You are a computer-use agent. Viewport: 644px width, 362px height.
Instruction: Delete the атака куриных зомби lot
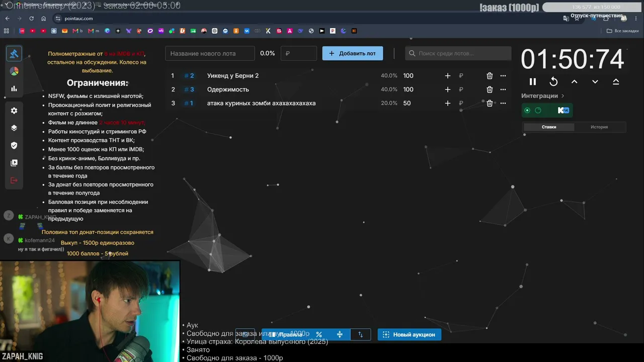[x=490, y=103]
